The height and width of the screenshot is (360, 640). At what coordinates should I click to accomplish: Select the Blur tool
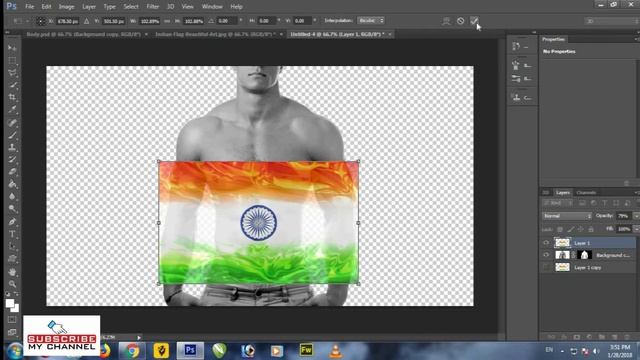(x=12, y=196)
